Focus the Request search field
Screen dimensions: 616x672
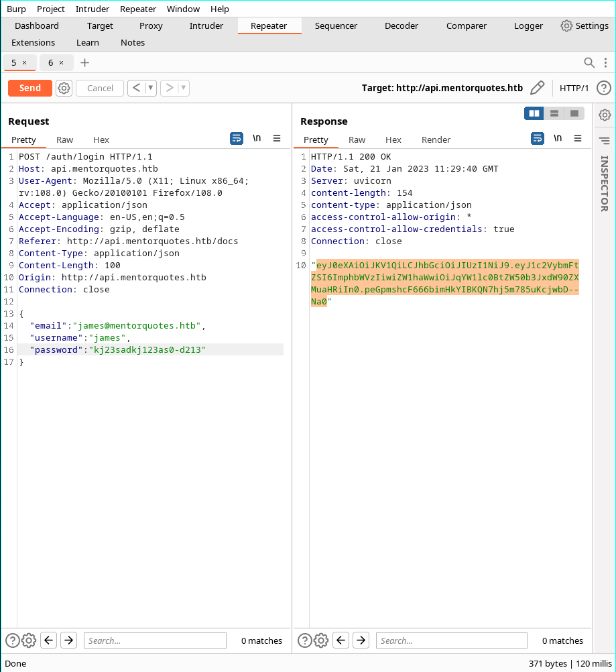[x=155, y=640]
